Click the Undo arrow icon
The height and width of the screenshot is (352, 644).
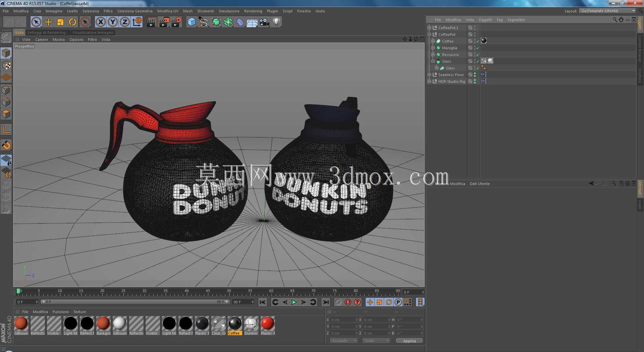click(x=9, y=22)
